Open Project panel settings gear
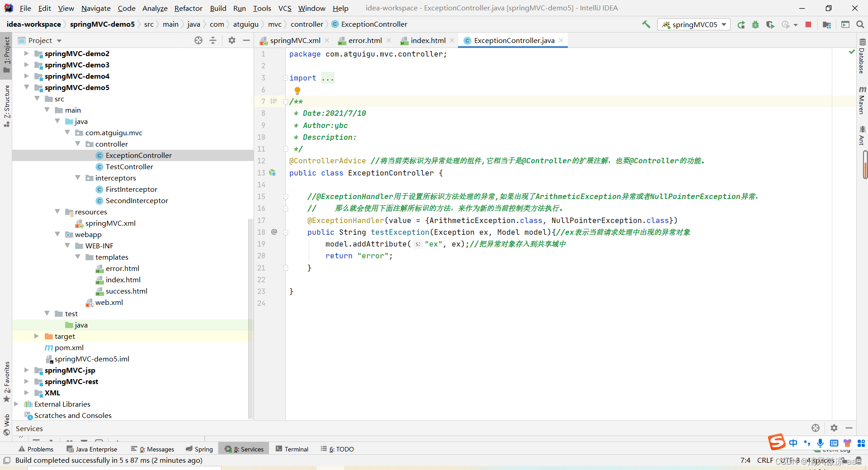 (232, 40)
